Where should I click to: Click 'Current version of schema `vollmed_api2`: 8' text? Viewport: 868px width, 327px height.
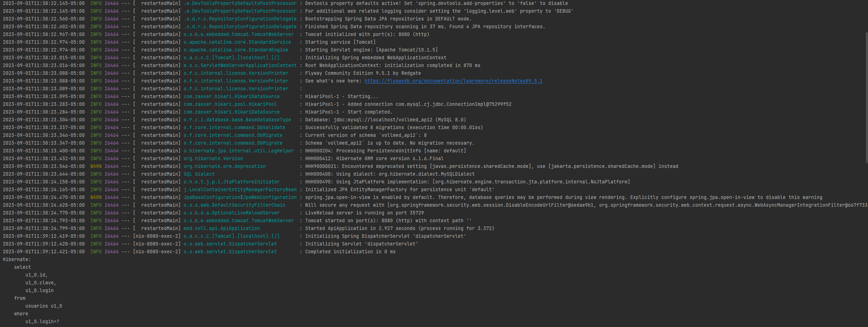tap(366, 135)
